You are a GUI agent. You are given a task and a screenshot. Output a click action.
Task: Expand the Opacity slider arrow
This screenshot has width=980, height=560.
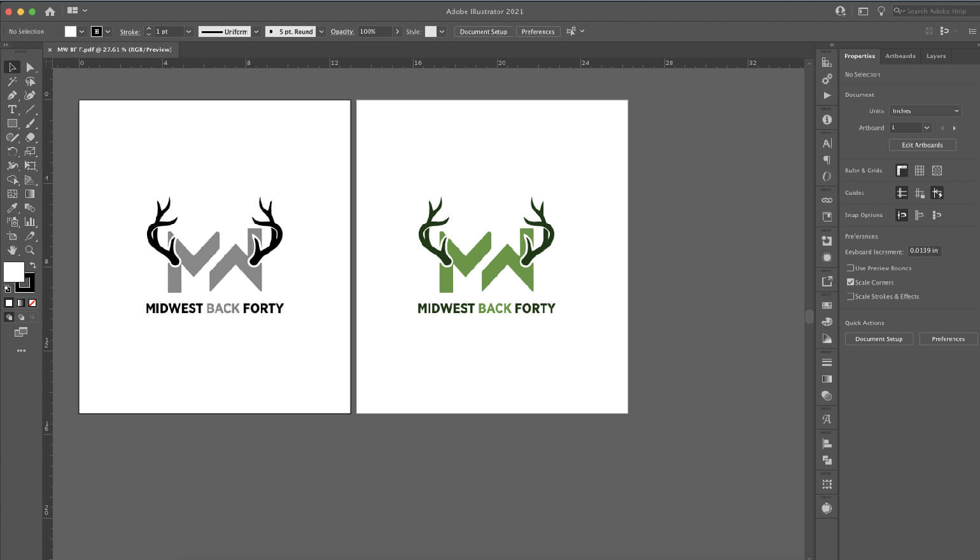pyautogui.click(x=397, y=31)
